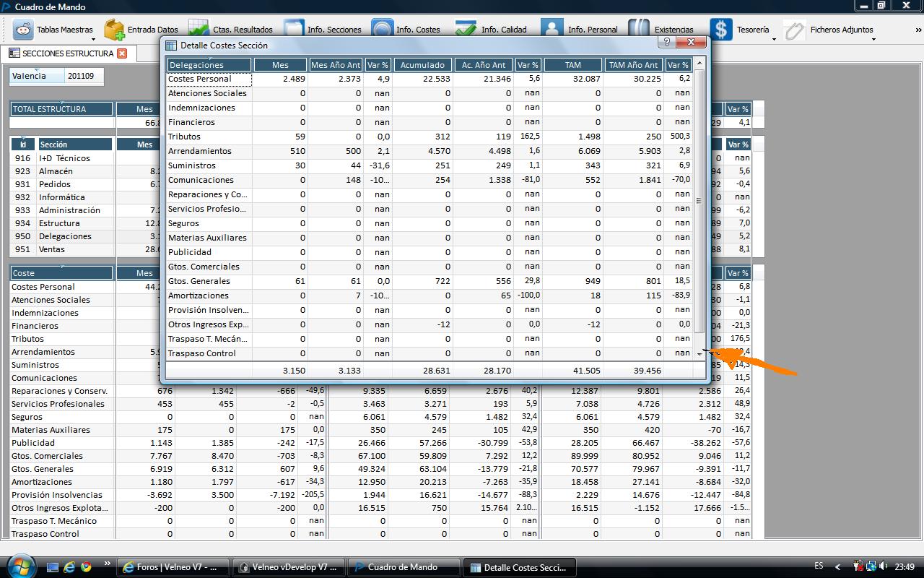Switch to Velneo vDevelop V7 taskbar window
Screen dimensions: 924x578
(x=289, y=567)
